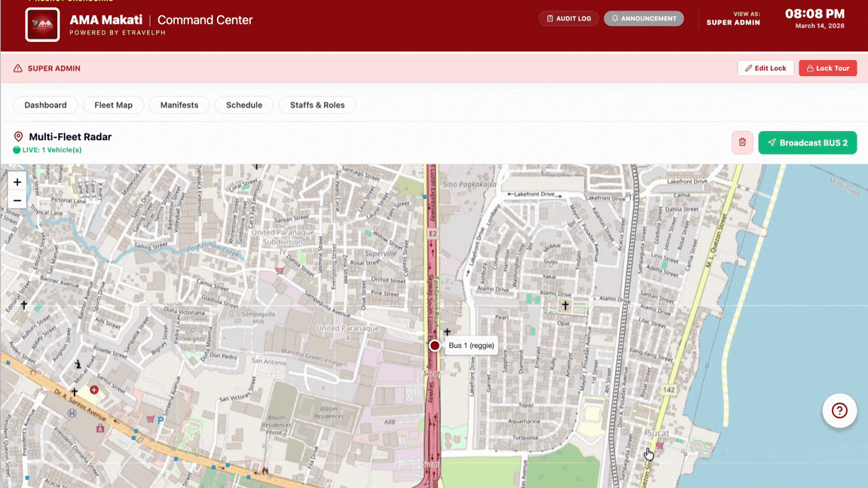The height and width of the screenshot is (488, 868).
Task: Open the Manifests section
Action: click(x=179, y=105)
